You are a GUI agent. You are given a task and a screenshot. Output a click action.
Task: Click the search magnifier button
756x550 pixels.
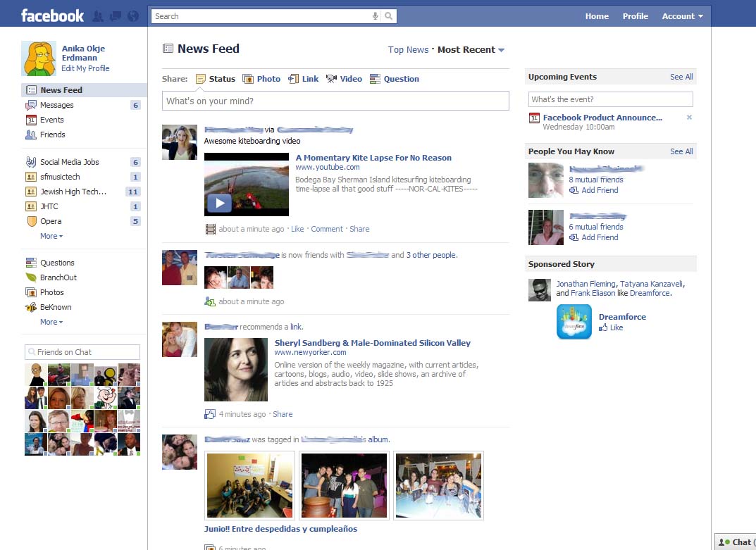[x=389, y=16]
